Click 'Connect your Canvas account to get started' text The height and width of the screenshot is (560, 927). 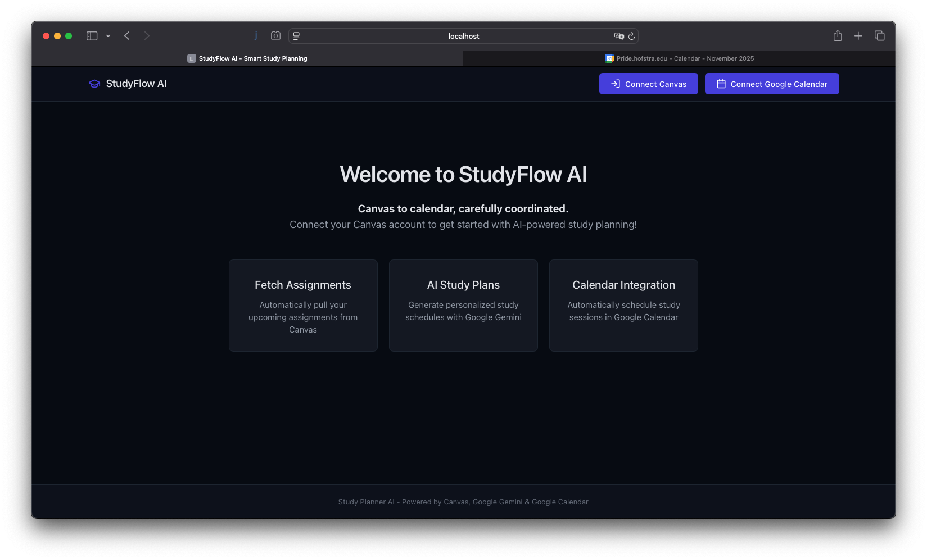463,225
